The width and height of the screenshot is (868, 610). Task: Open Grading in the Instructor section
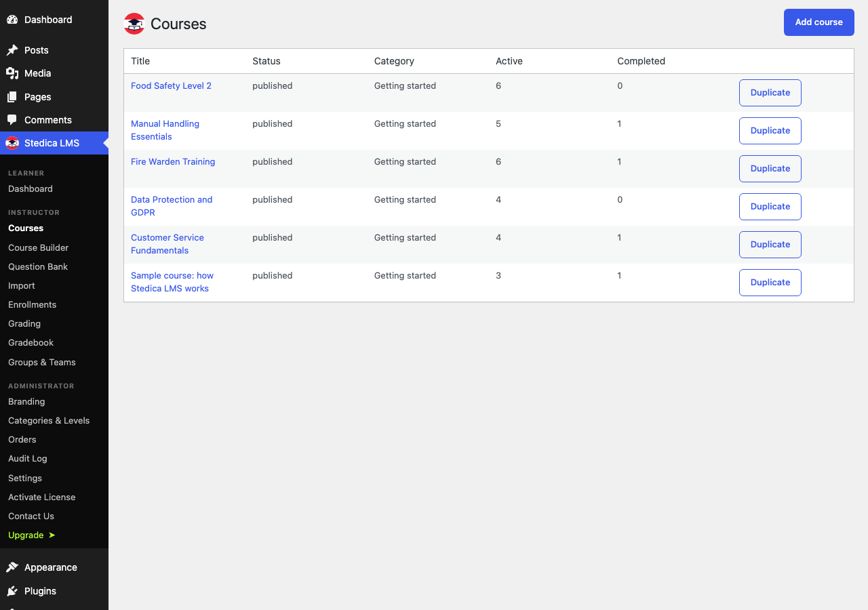[x=24, y=323]
